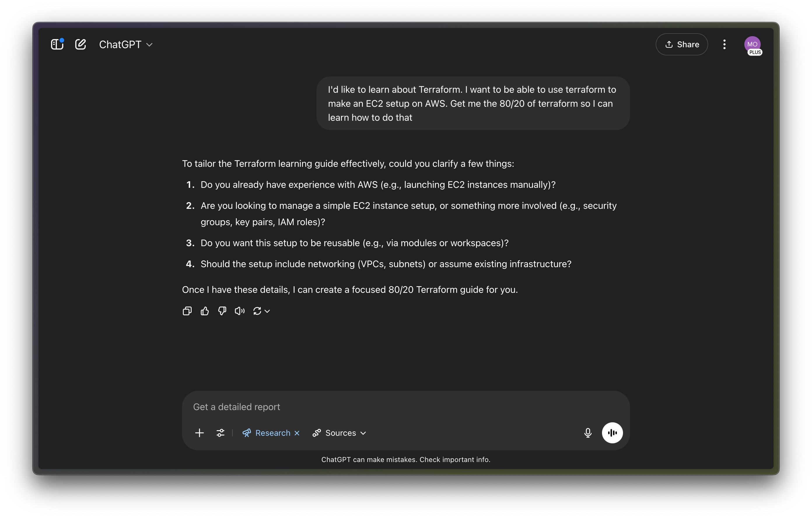
Task: Toggle the sidebar panel icon
Action: [x=57, y=45]
